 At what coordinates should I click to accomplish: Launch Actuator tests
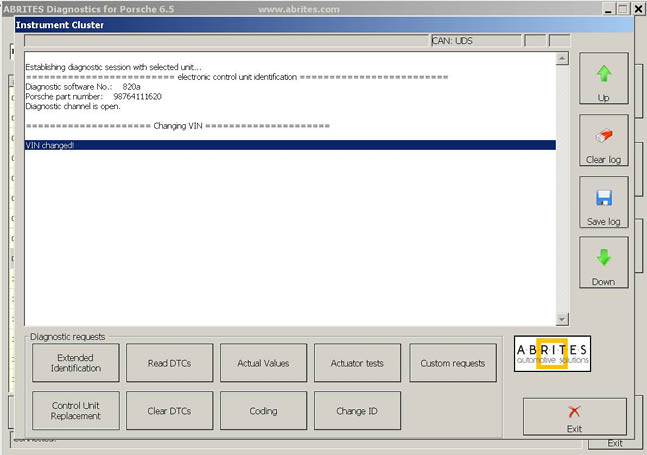[x=356, y=363]
